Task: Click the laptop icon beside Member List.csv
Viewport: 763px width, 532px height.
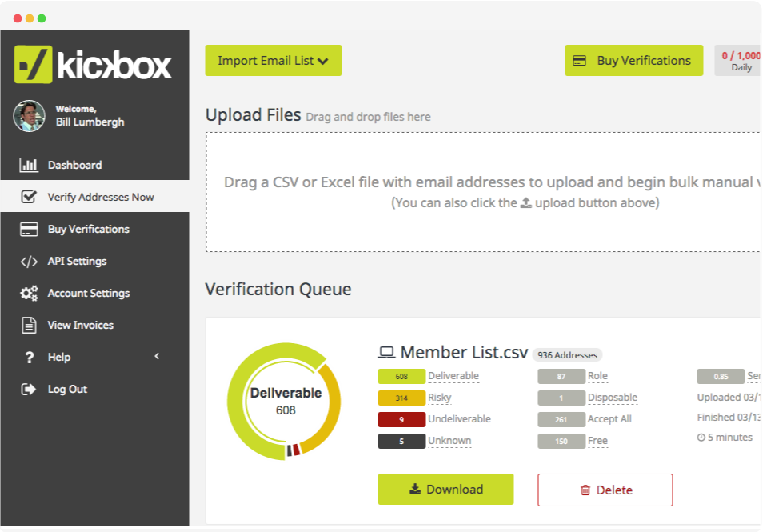Action: pyautogui.click(x=387, y=352)
